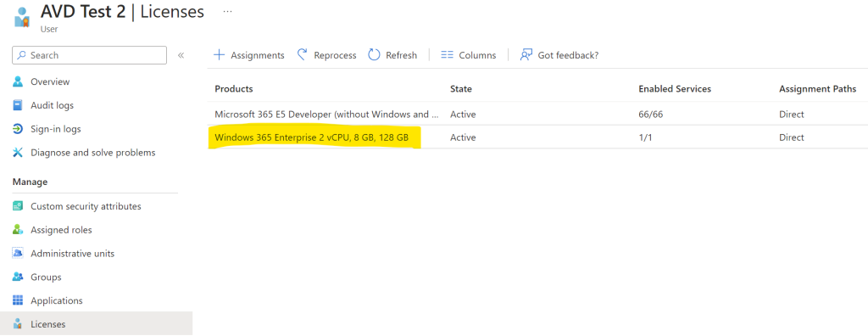The height and width of the screenshot is (336, 868).
Task: Click the plus icon for Assignments
Action: tap(220, 55)
